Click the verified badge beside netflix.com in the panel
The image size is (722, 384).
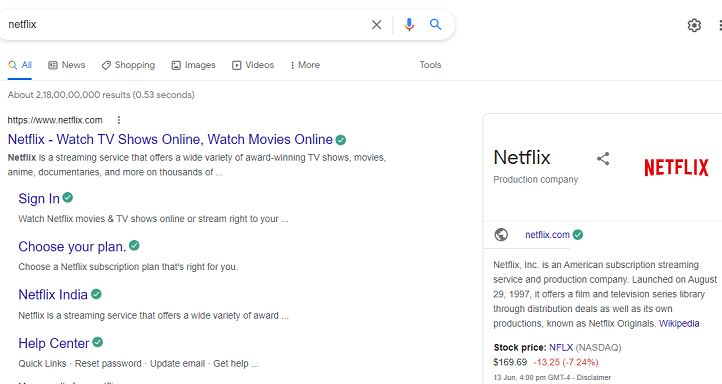pyautogui.click(x=577, y=235)
